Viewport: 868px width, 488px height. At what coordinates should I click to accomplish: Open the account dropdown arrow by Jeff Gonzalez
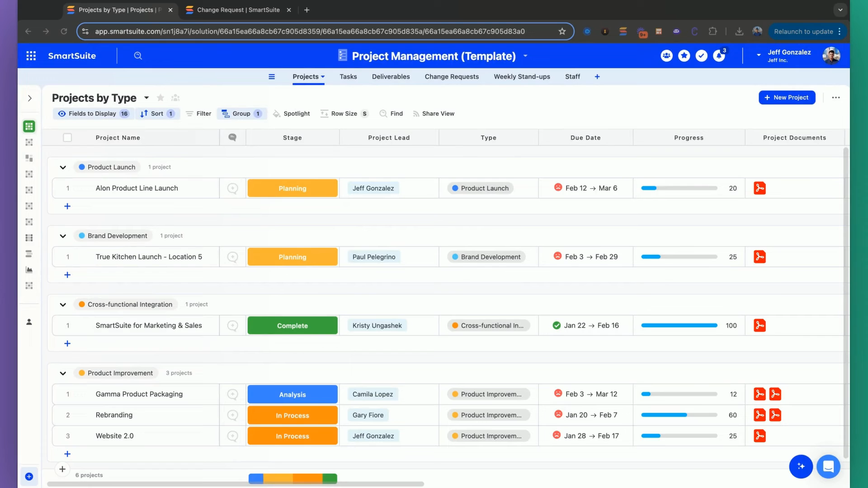click(759, 55)
